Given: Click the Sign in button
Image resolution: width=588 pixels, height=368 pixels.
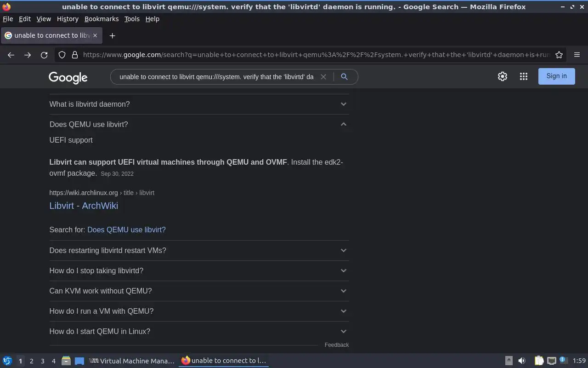Looking at the screenshot, I should 556,76.
